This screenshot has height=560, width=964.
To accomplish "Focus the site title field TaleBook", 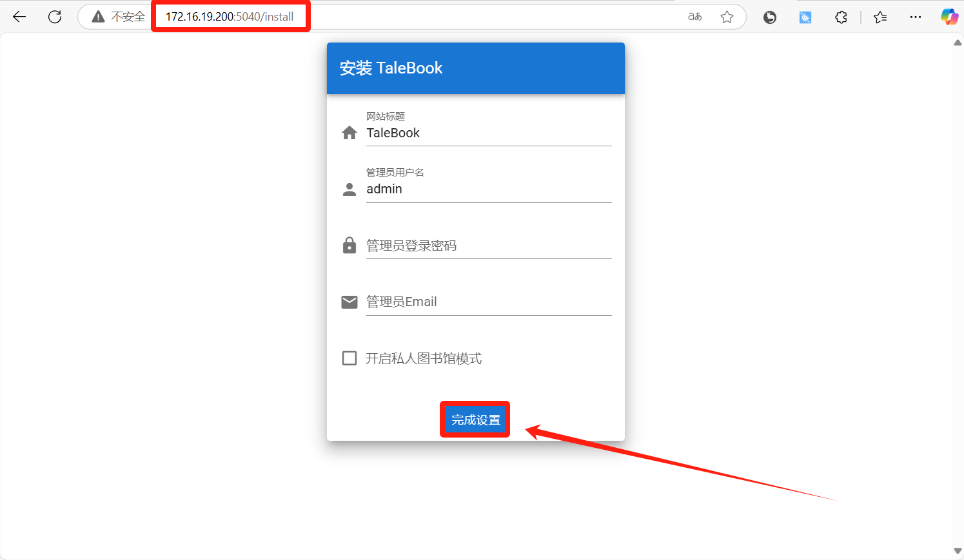I will (x=489, y=133).
